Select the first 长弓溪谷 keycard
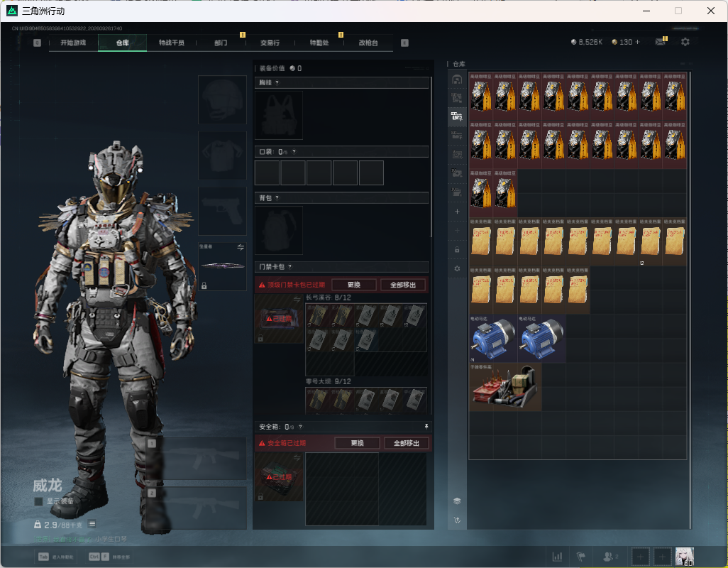 point(318,315)
